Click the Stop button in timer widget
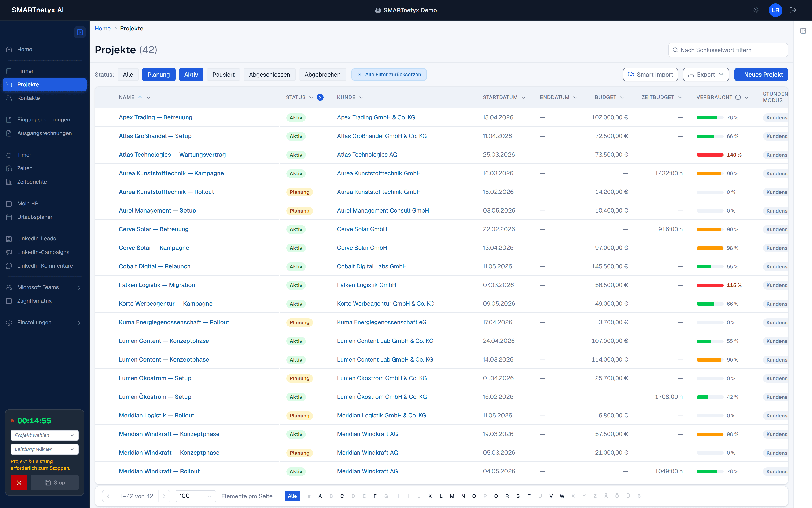The height and width of the screenshot is (508, 812). pos(55,482)
